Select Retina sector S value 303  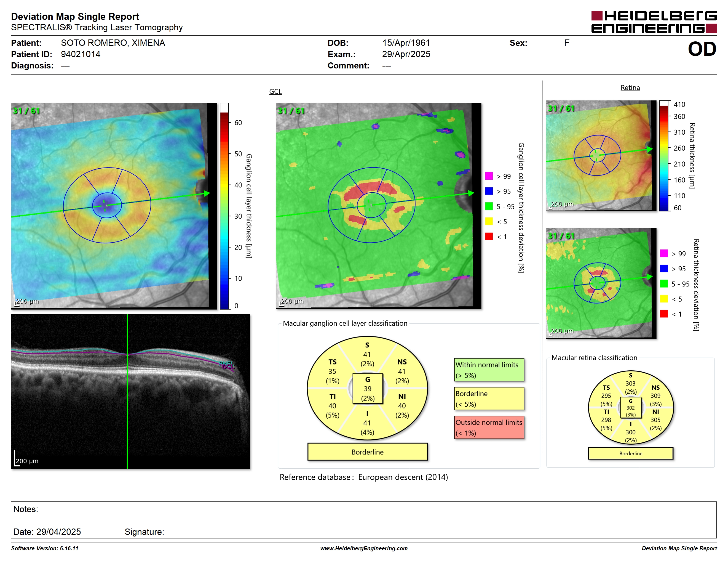tap(630, 384)
